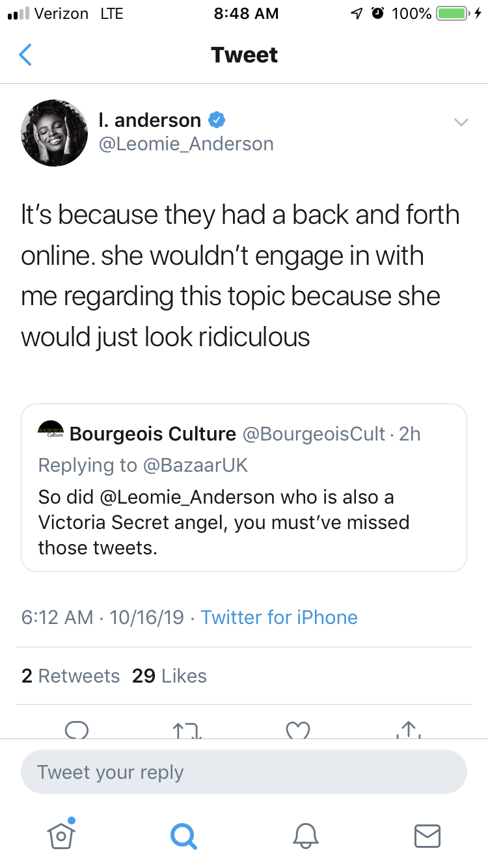
Task: Open the Search tab magnifier icon
Action: 183,834
